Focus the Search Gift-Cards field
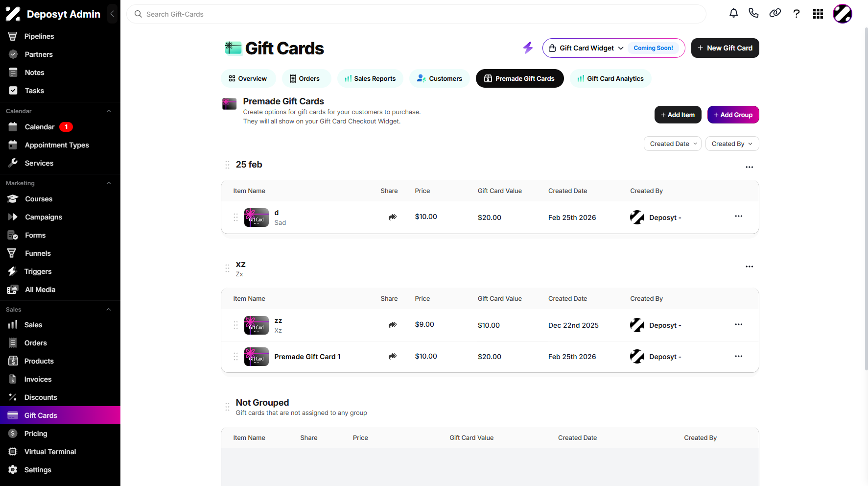Screen dimensions: 868x486 click(416, 14)
